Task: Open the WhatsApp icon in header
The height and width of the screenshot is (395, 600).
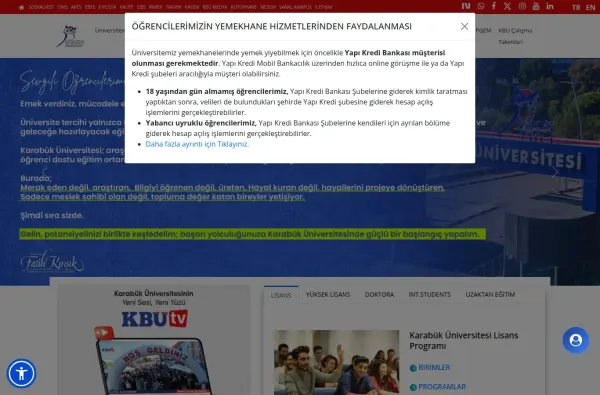Action: 481,6
